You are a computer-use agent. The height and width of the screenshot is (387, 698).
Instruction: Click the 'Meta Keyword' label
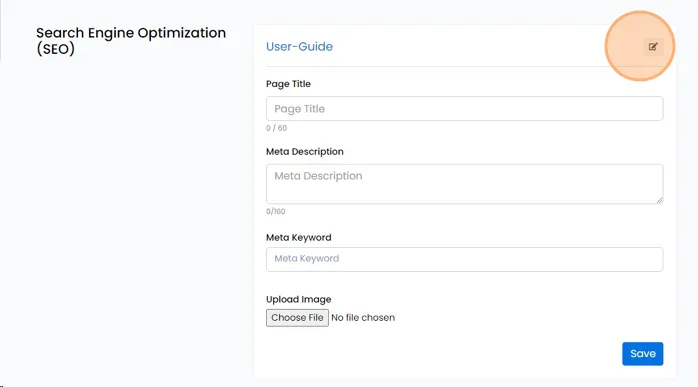pyautogui.click(x=298, y=237)
